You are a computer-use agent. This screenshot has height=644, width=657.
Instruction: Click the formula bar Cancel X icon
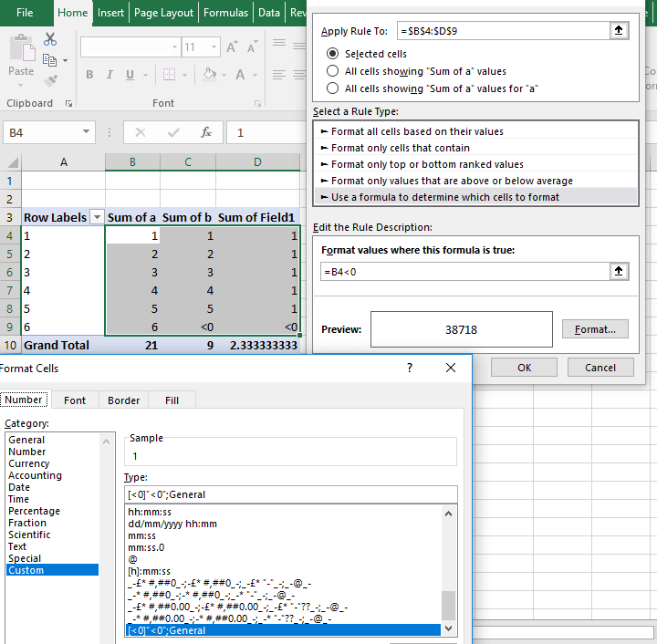tap(141, 133)
